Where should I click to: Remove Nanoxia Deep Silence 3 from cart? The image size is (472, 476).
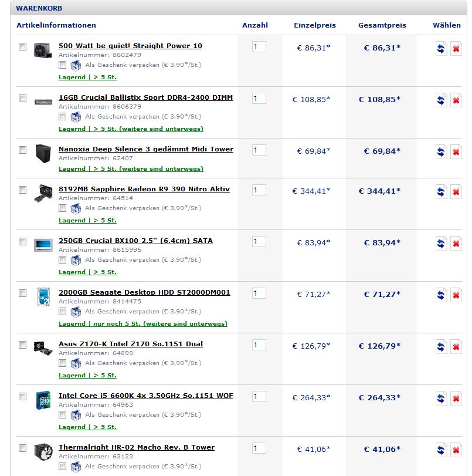point(456,152)
